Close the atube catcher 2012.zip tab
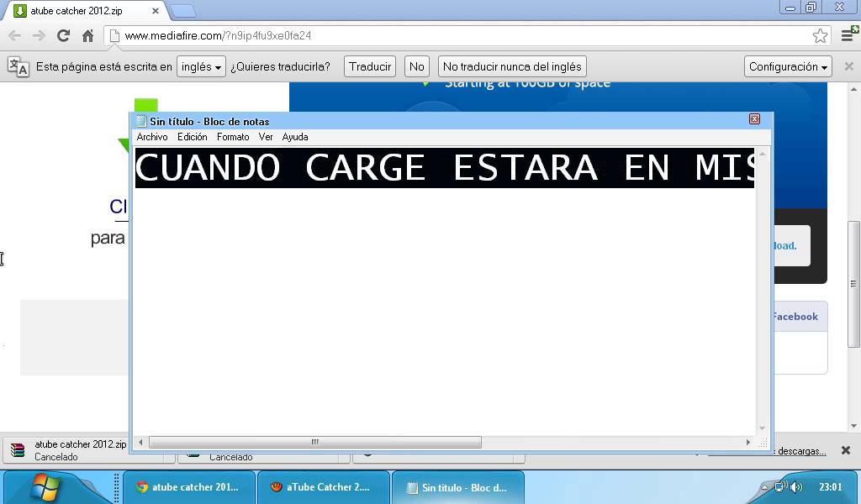861x504 pixels. (x=156, y=10)
